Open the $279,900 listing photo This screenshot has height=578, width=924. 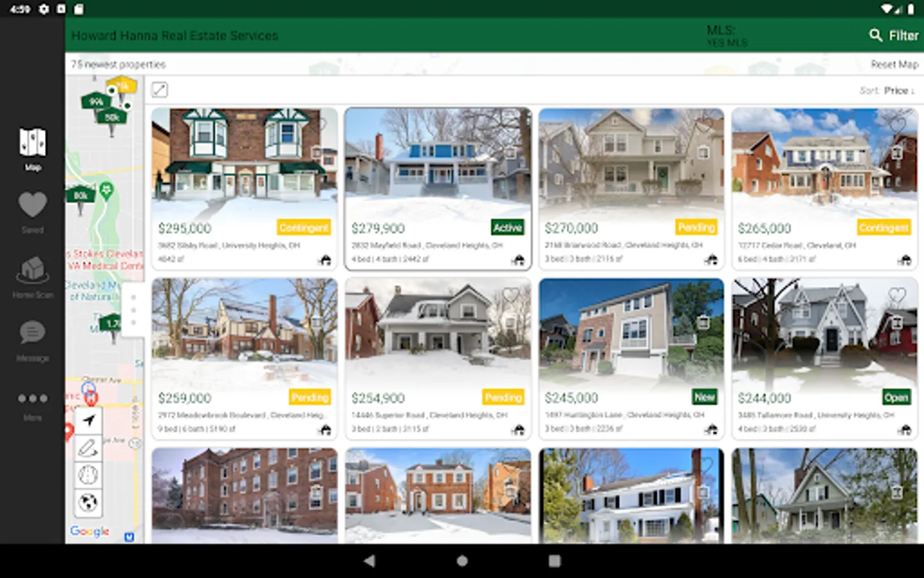pos(438,163)
